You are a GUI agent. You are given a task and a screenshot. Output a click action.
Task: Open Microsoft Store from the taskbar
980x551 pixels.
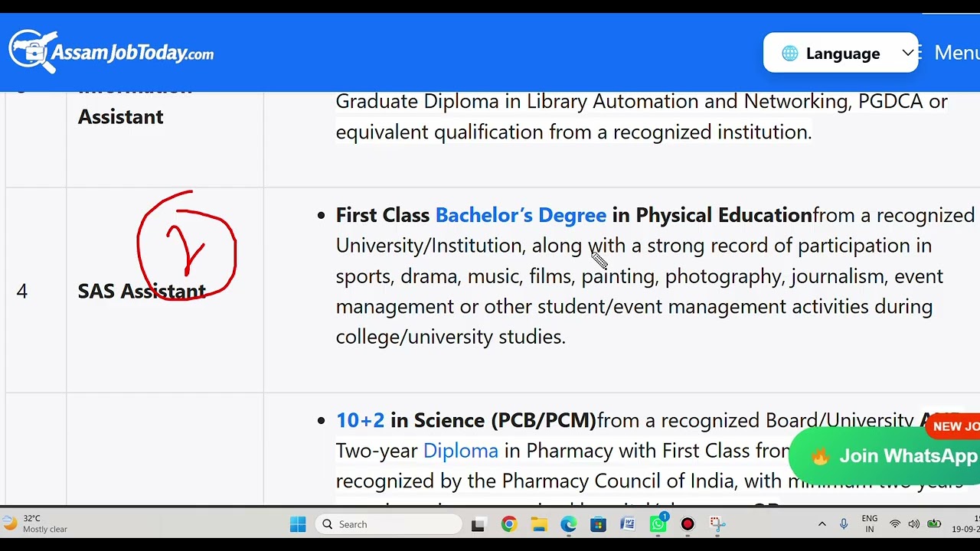tap(598, 524)
